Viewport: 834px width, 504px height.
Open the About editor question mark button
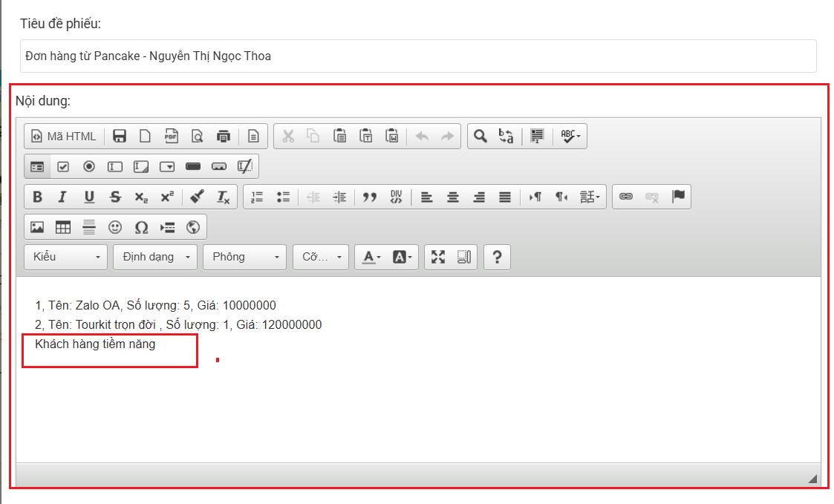pos(497,257)
